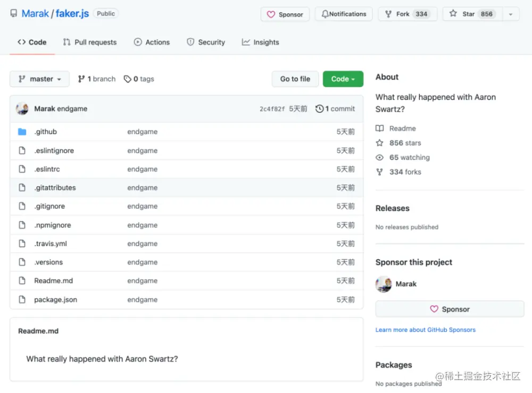532x393 pixels.
Task: Click the file icon beside .npmignore
Action: point(22,225)
